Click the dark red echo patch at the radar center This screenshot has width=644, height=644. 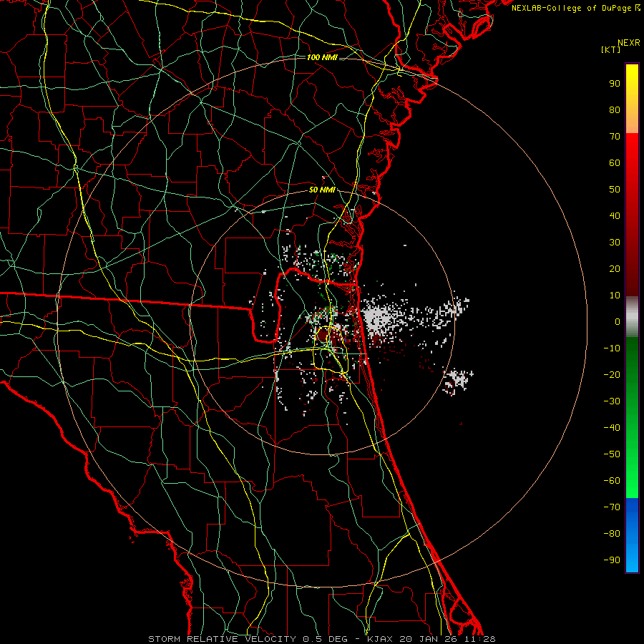point(327,338)
